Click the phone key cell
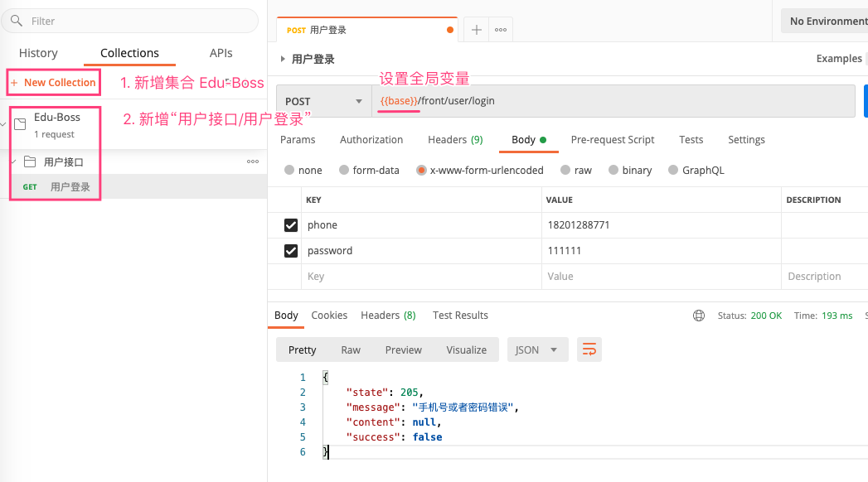The height and width of the screenshot is (482, 868). pyautogui.click(x=421, y=225)
